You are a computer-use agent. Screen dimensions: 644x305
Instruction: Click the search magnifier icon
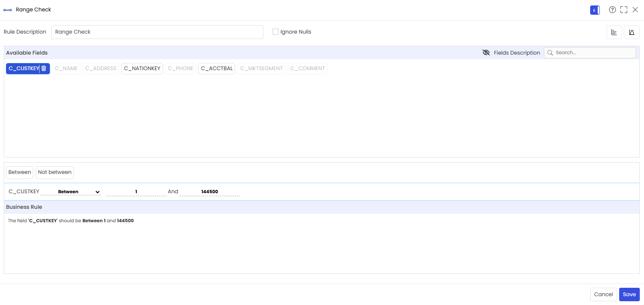[550, 53]
